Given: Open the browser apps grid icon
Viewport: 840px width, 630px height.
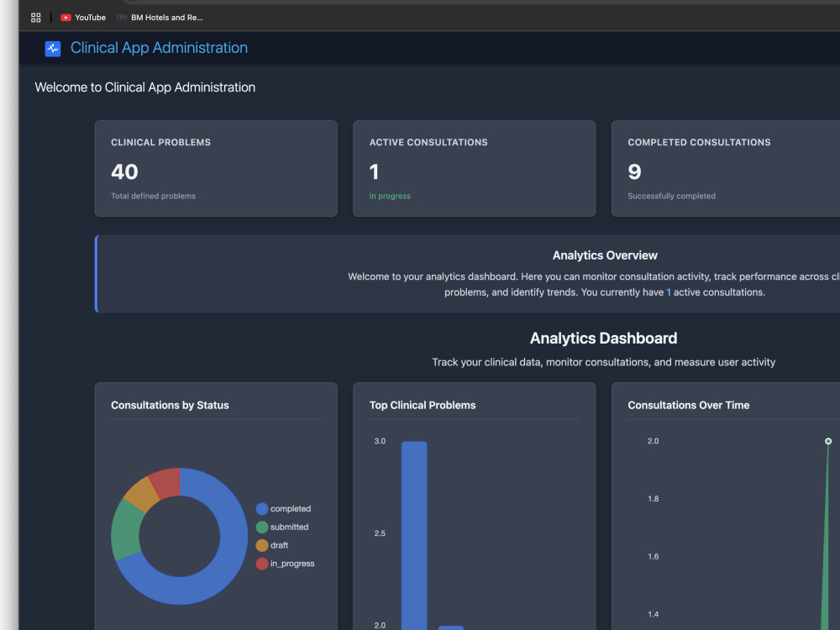Looking at the screenshot, I should [x=36, y=18].
